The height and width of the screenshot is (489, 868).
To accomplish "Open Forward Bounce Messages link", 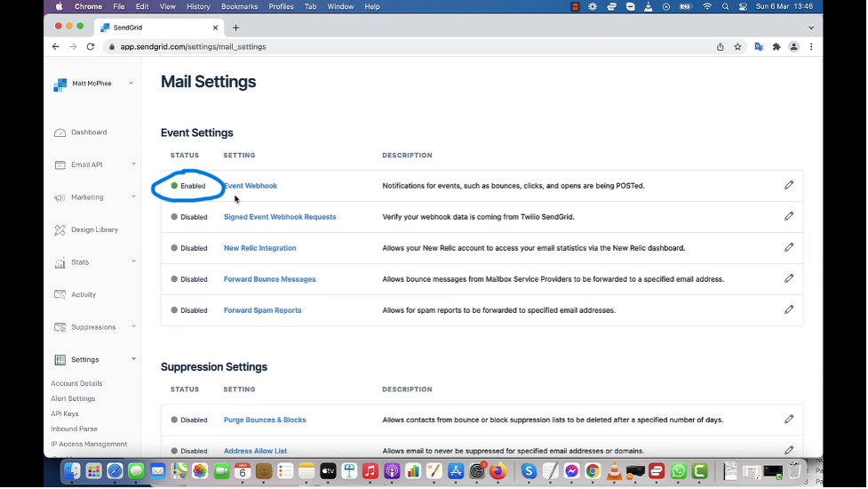I will point(269,279).
